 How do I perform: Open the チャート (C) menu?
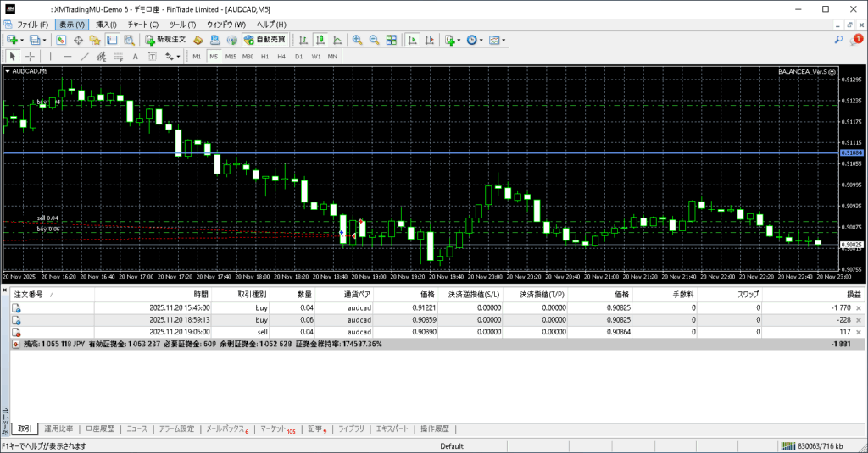click(x=142, y=25)
